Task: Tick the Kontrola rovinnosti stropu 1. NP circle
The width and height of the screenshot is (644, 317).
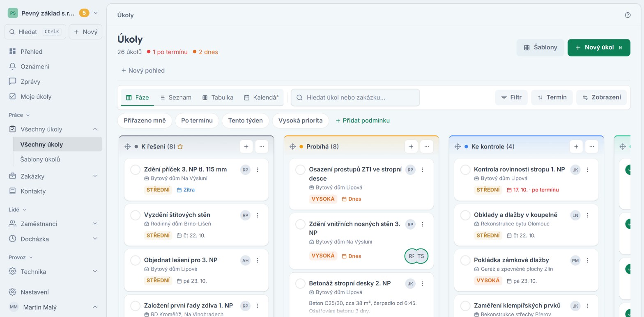Action: (x=465, y=170)
